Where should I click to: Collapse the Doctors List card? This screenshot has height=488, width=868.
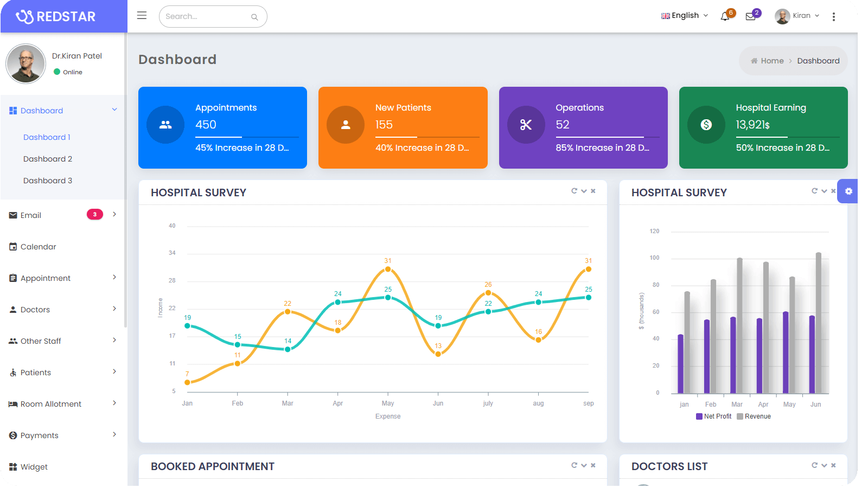pyautogui.click(x=824, y=465)
